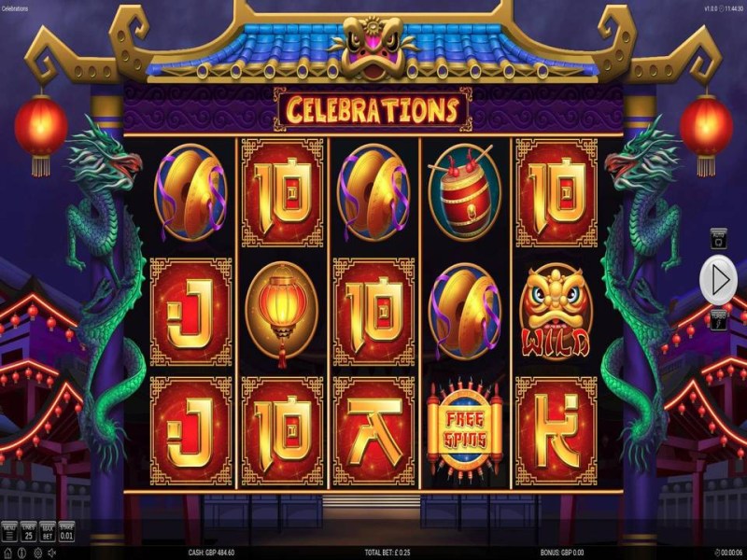Viewport: 747px width, 560px height.
Task: Click the Cash balance display
Action: tap(211, 553)
